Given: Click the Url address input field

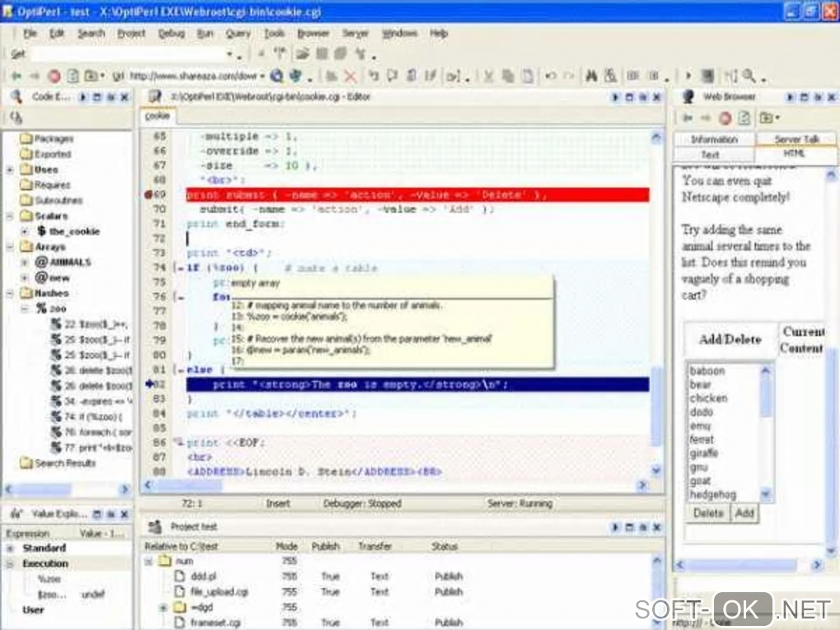Looking at the screenshot, I should tap(194, 76).
